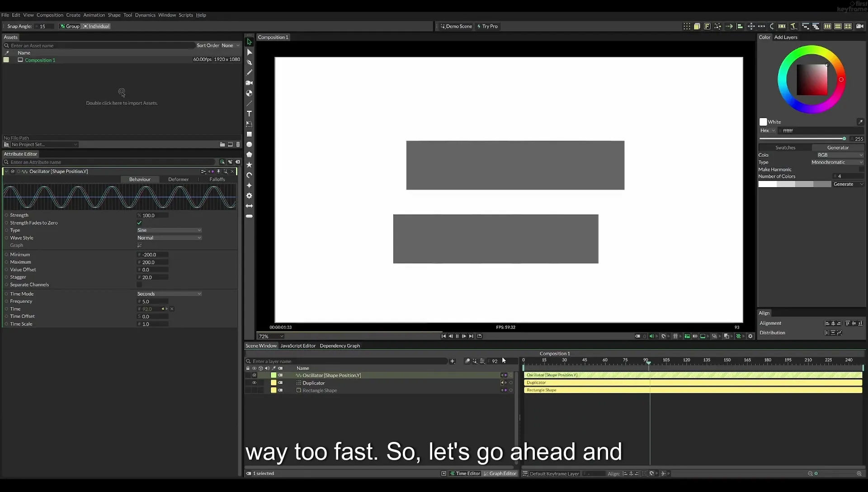Click the Frequency value field
This screenshot has height=492, width=868.
153,302
